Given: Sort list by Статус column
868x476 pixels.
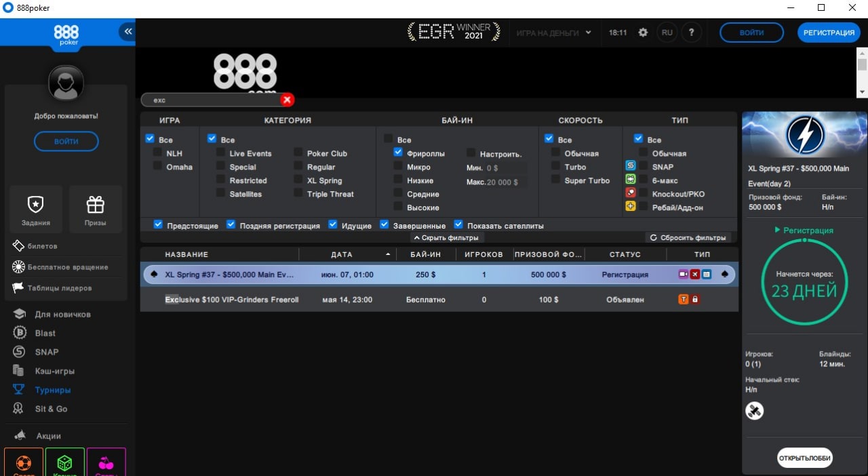Looking at the screenshot, I should point(625,254).
